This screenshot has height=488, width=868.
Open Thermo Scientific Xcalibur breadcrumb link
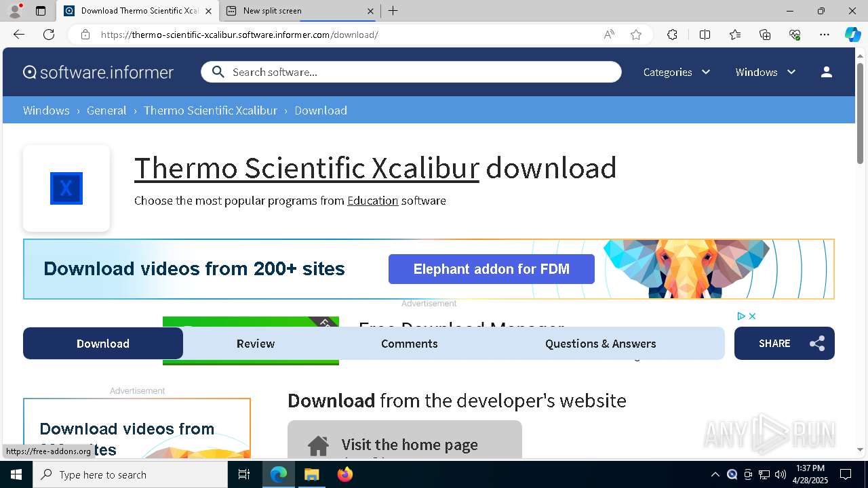coord(210,110)
